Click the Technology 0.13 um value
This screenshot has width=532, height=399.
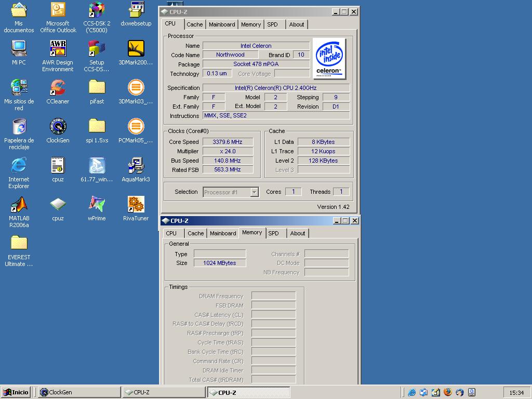pos(217,73)
